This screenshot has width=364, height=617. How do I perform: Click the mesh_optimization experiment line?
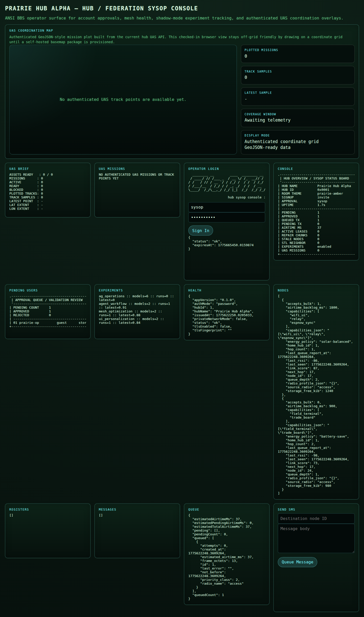coord(130,313)
